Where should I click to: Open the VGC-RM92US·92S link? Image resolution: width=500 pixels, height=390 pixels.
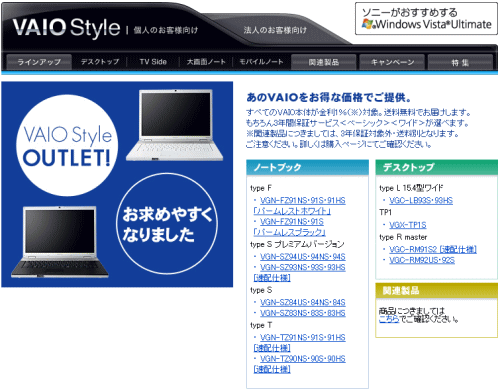[x=422, y=260]
